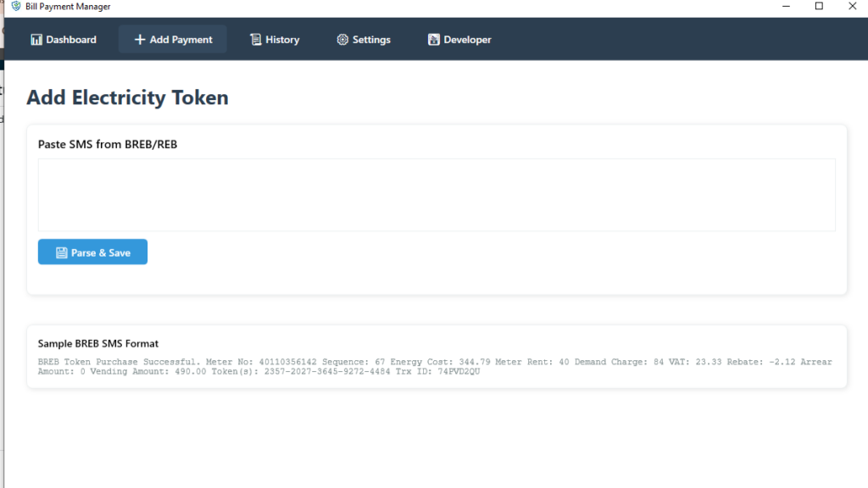This screenshot has height=488, width=868.
Task: Click the Bill Payment Manager shield icon
Action: tap(15, 7)
